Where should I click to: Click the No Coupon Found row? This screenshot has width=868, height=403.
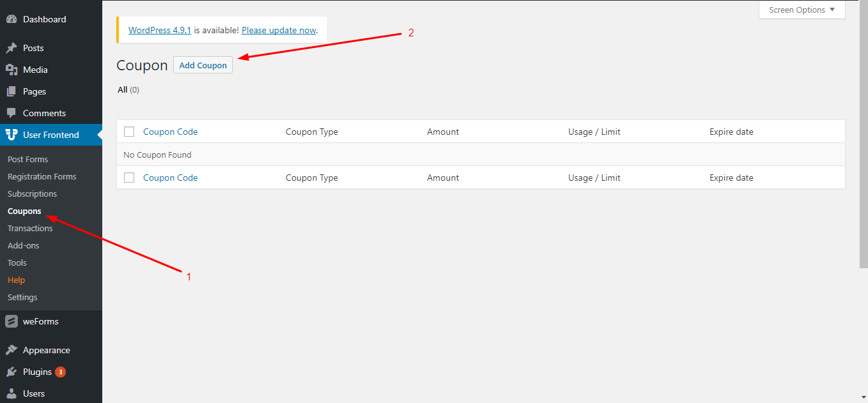tap(481, 155)
